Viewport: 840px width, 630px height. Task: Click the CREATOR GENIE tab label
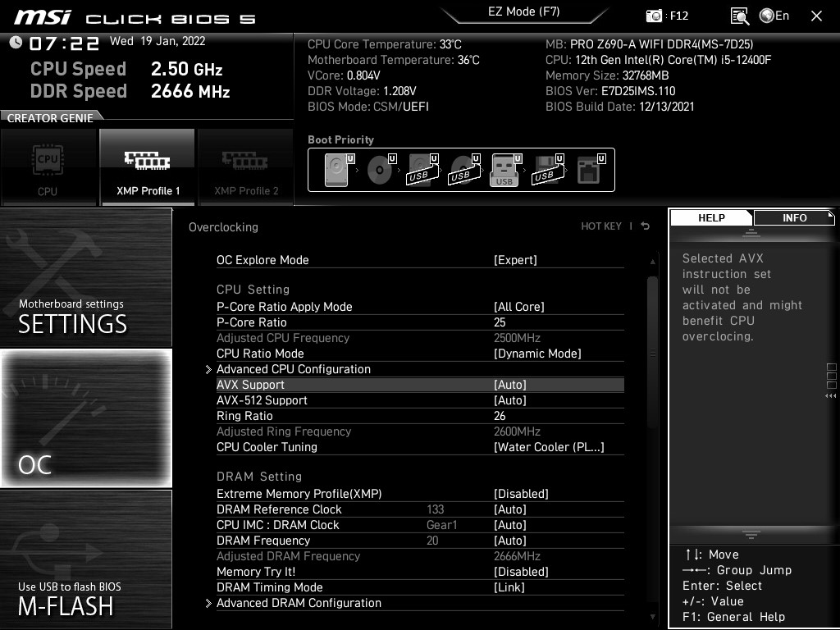click(x=50, y=118)
